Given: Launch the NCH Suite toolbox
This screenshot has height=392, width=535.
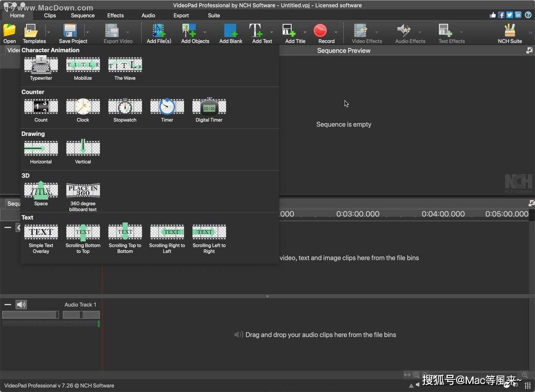Looking at the screenshot, I should click(510, 34).
